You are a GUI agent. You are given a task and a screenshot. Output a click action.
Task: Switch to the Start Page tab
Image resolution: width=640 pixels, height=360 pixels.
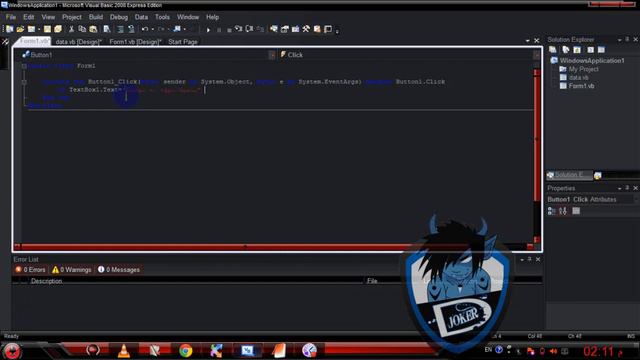click(x=183, y=42)
